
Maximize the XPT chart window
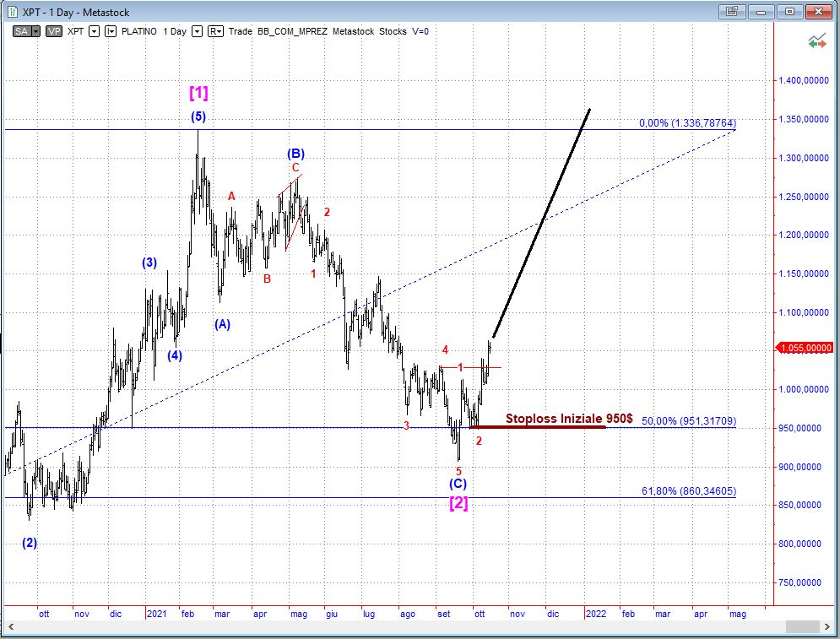pyautogui.click(x=789, y=11)
